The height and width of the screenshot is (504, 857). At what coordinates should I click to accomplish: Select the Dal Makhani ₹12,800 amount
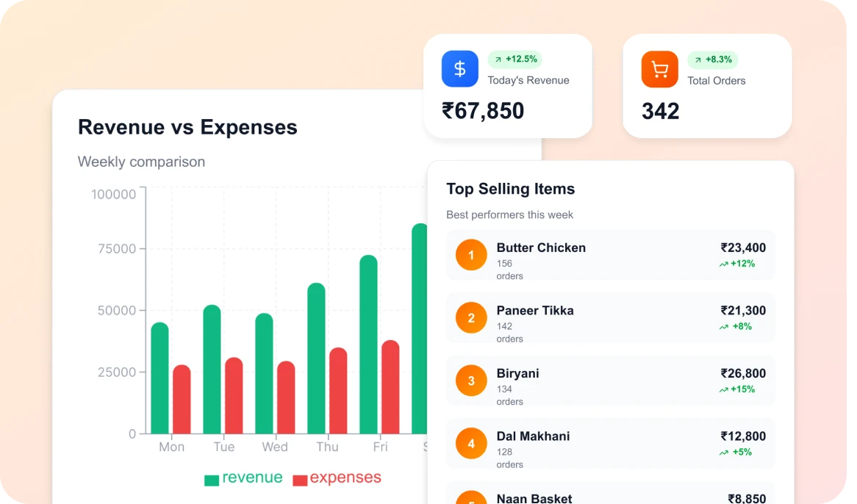point(743,436)
